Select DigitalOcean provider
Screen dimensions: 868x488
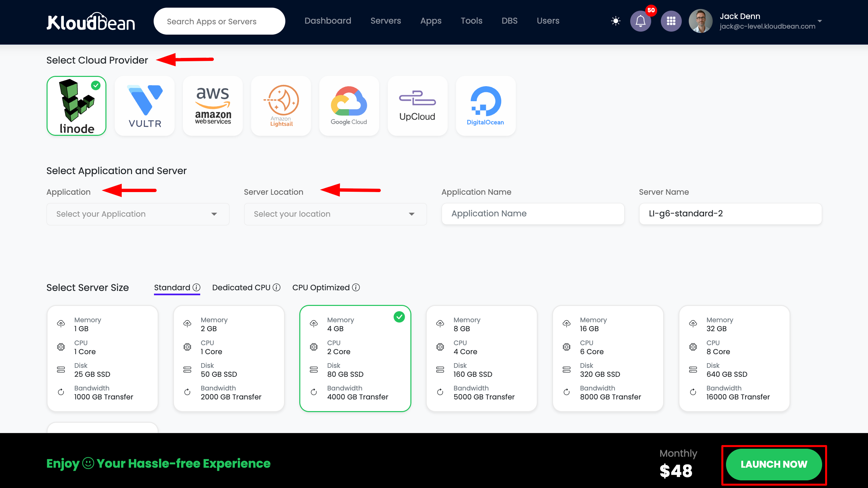pos(486,106)
